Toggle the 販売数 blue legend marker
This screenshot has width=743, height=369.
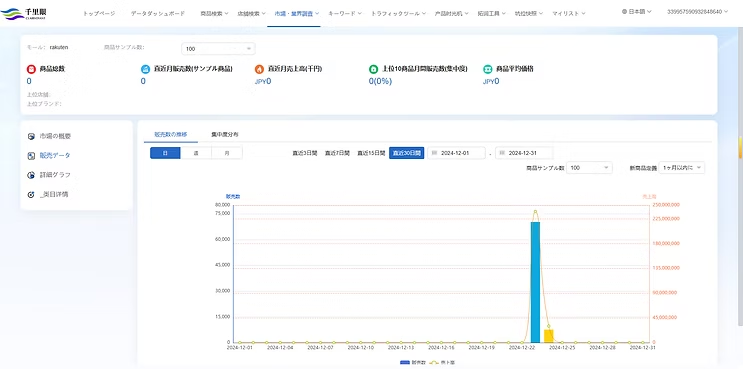[405, 362]
